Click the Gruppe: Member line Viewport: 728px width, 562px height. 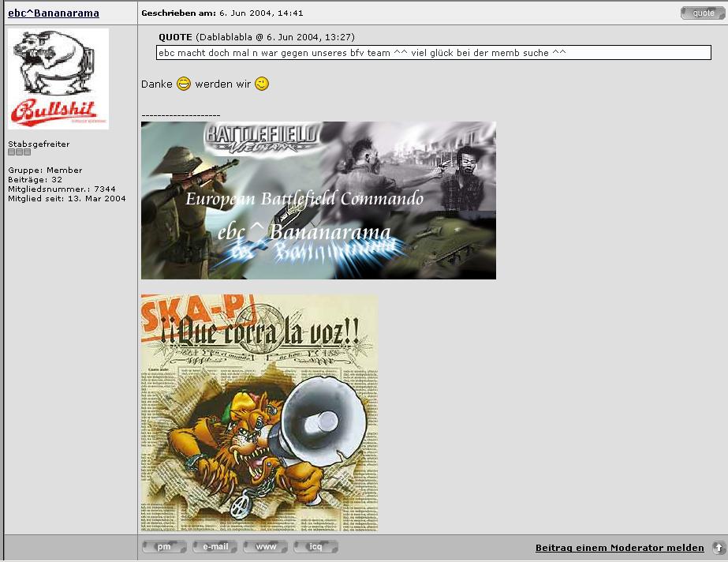click(45, 170)
